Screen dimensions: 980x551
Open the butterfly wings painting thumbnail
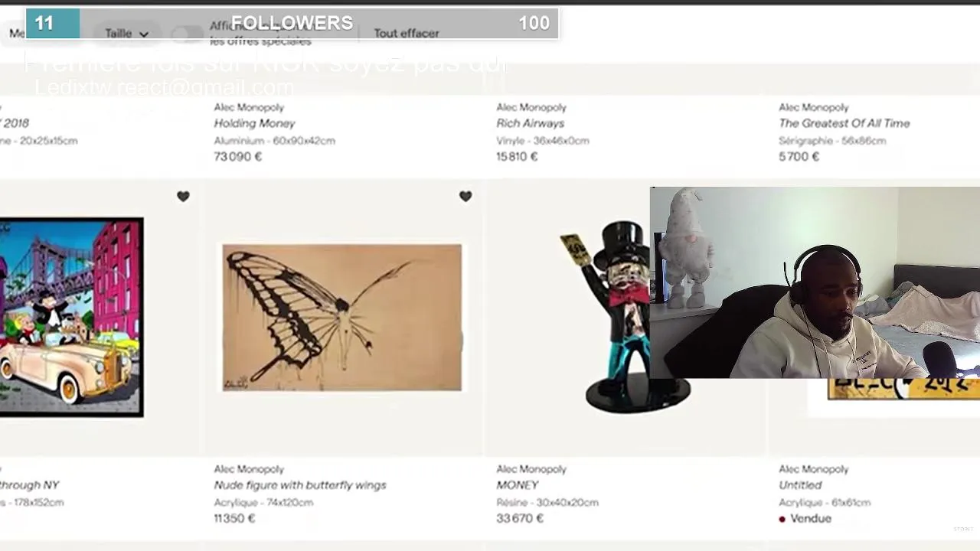click(342, 318)
